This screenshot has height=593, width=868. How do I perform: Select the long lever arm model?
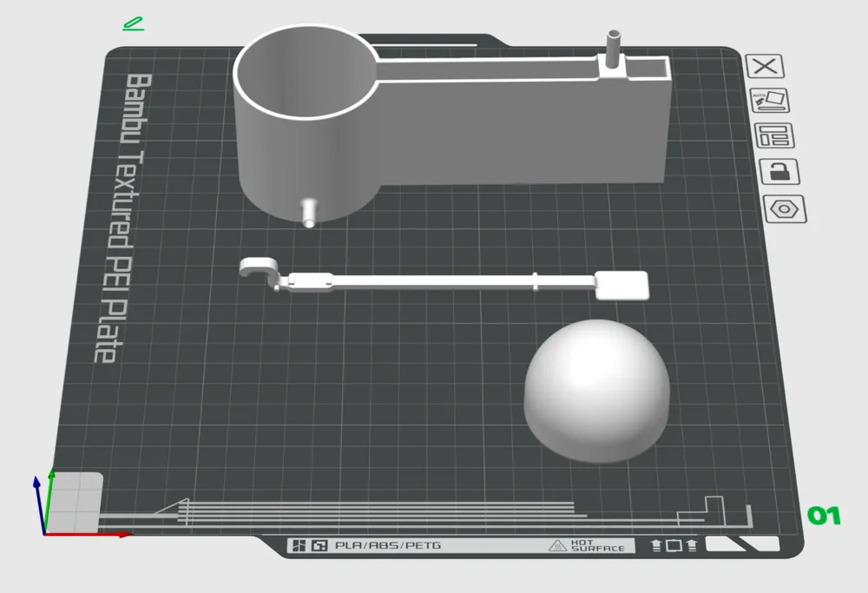pos(443,280)
